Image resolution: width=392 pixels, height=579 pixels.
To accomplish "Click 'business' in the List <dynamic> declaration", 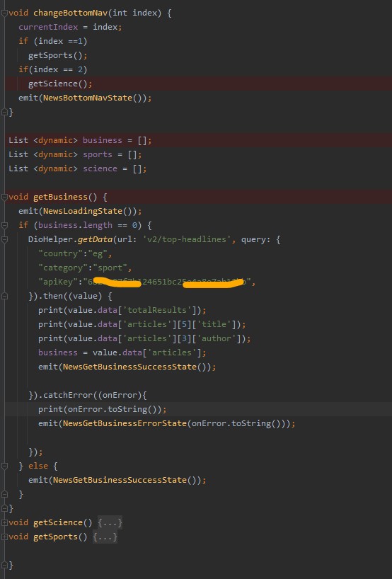I will (x=102, y=140).
